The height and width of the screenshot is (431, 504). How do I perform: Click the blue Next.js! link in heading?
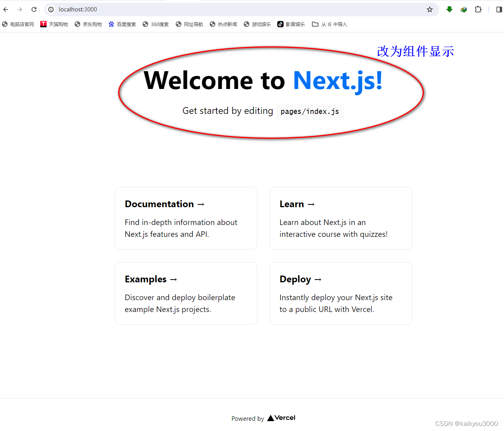[x=338, y=81]
